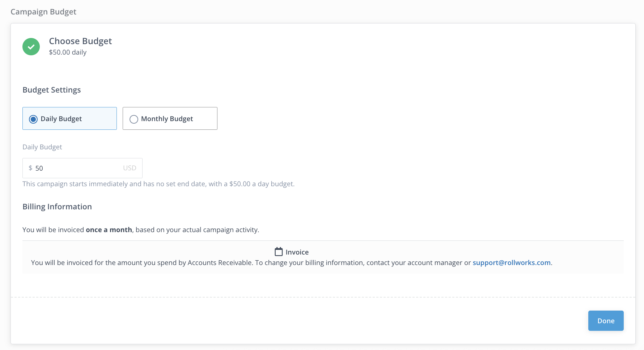This screenshot has height=350, width=644.
Task: Click the USD currency suffix in the input
Action: (130, 168)
